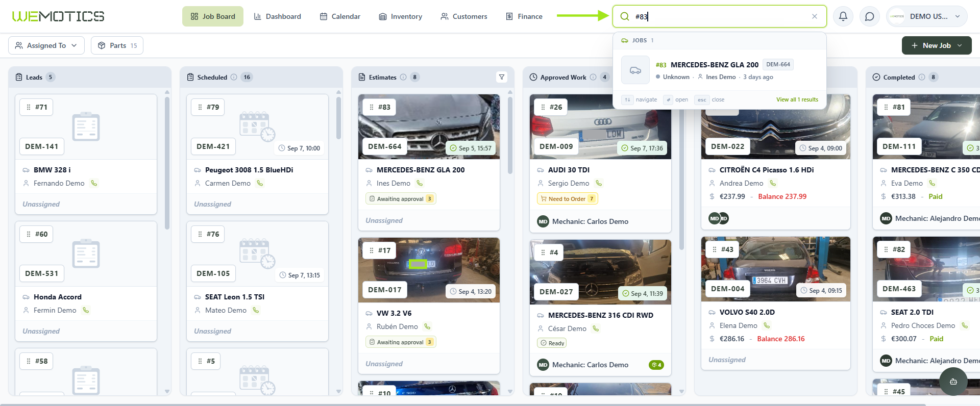Click the Need to Order 7 tag
The width and height of the screenshot is (980, 406).
click(x=567, y=199)
